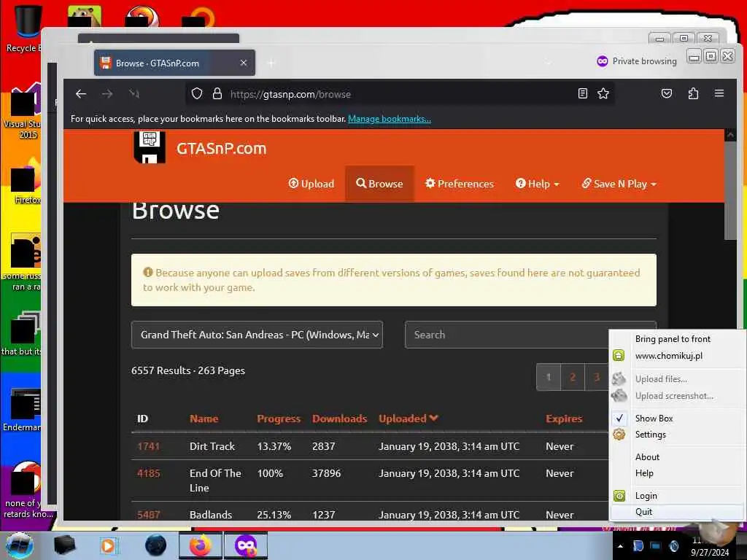Open the Firefox taskbar button
The height and width of the screenshot is (560, 747).
[200, 545]
